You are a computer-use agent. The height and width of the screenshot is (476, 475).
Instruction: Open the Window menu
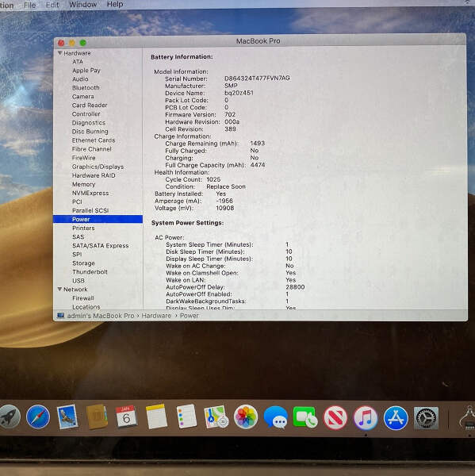(x=82, y=5)
